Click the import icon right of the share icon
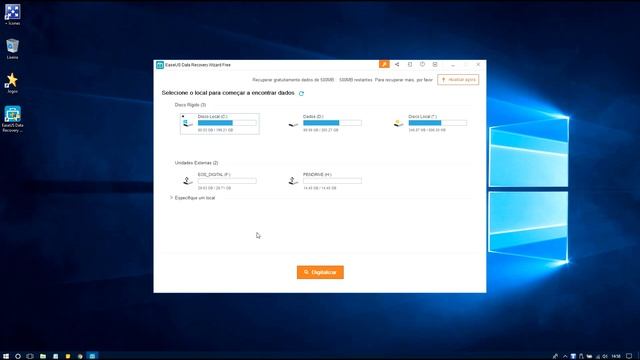 [x=410, y=64]
